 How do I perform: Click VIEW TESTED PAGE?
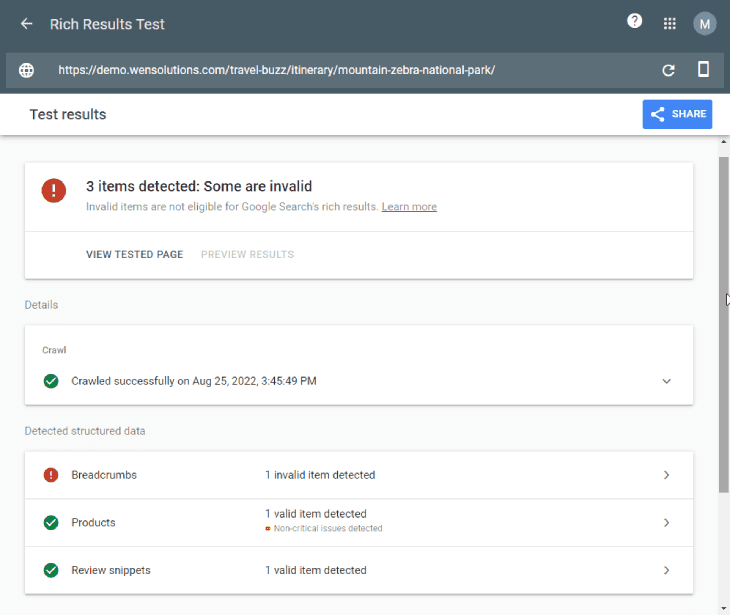click(135, 255)
